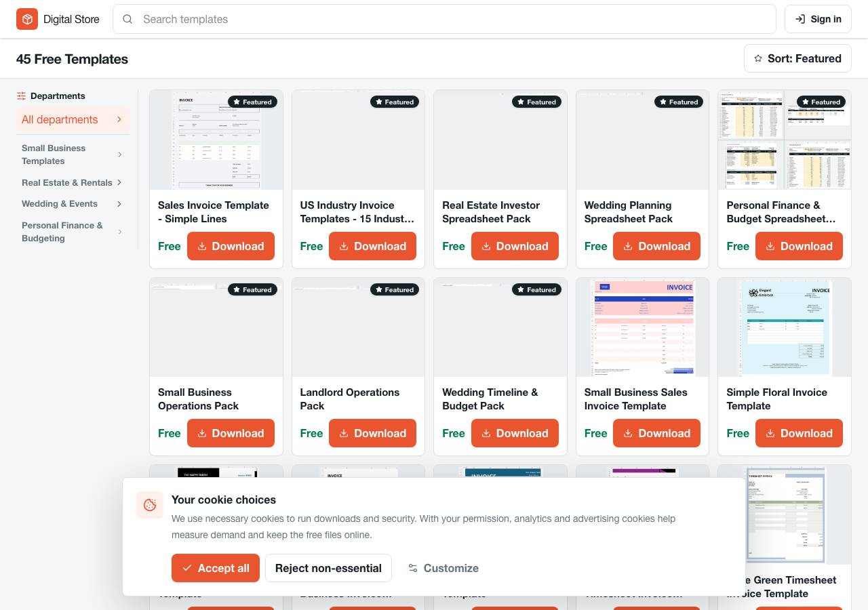Screen dimensions: 868x610
Task: Click the Featured badge on Small Business Operations Pack
Action: [252, 289]
